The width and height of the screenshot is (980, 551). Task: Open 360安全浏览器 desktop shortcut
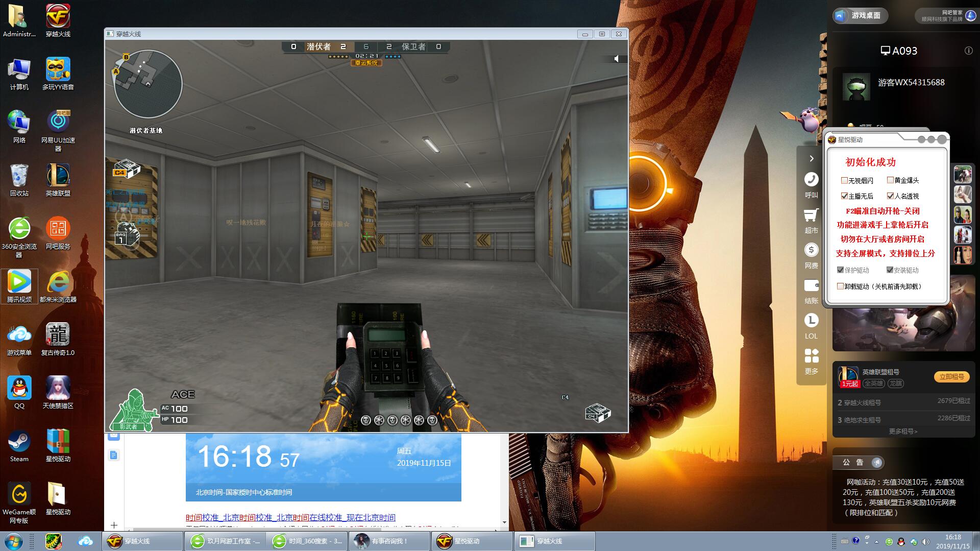coord(19,237)
